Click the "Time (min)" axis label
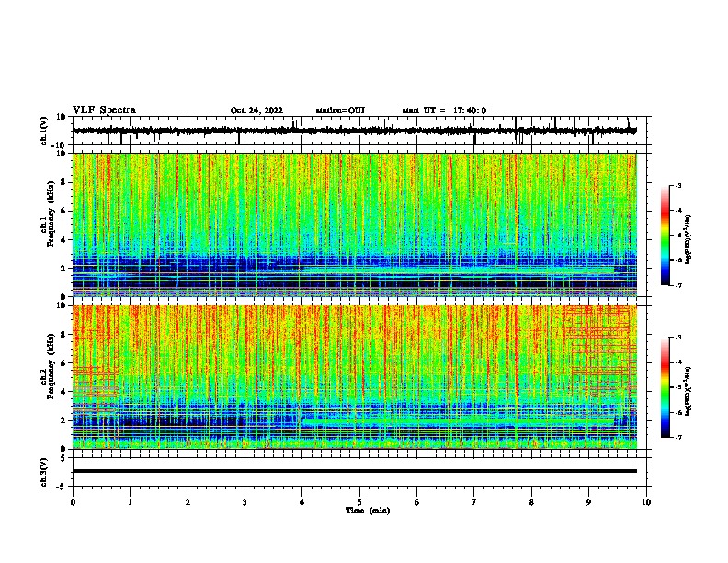This screenshot has width=728, height=563. (x=368, y=511)
